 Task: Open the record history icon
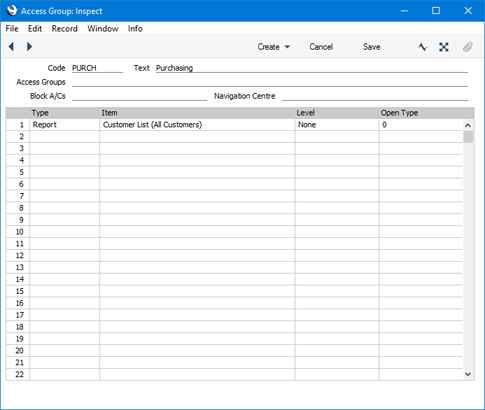coord(422,47)
